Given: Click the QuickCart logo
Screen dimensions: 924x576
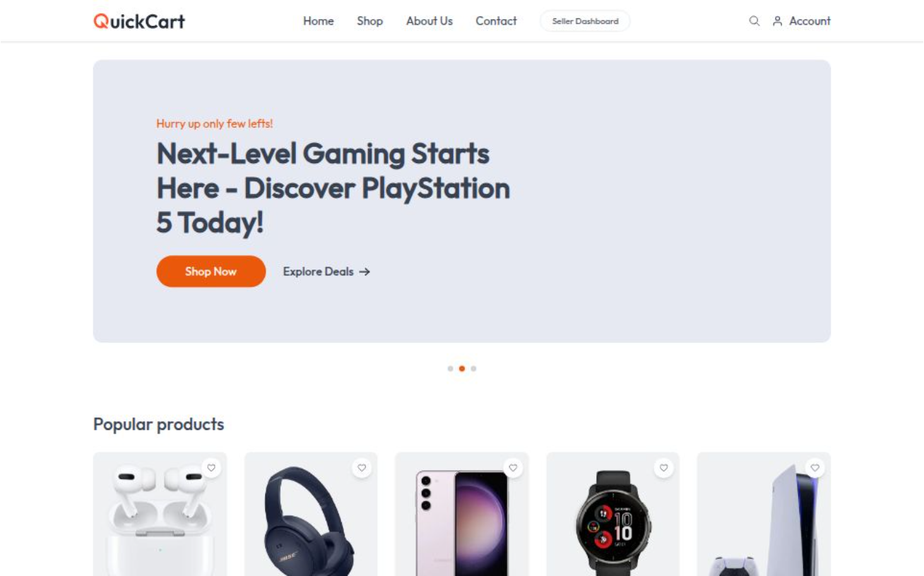Looking at the screenshot, I should pos(139,21).
